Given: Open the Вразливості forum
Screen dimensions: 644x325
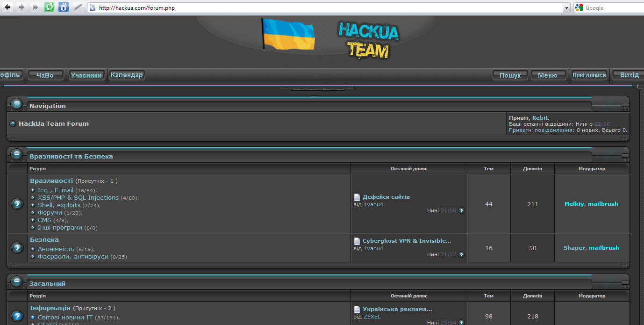Looking at the screenshot, I should [51, 181].
